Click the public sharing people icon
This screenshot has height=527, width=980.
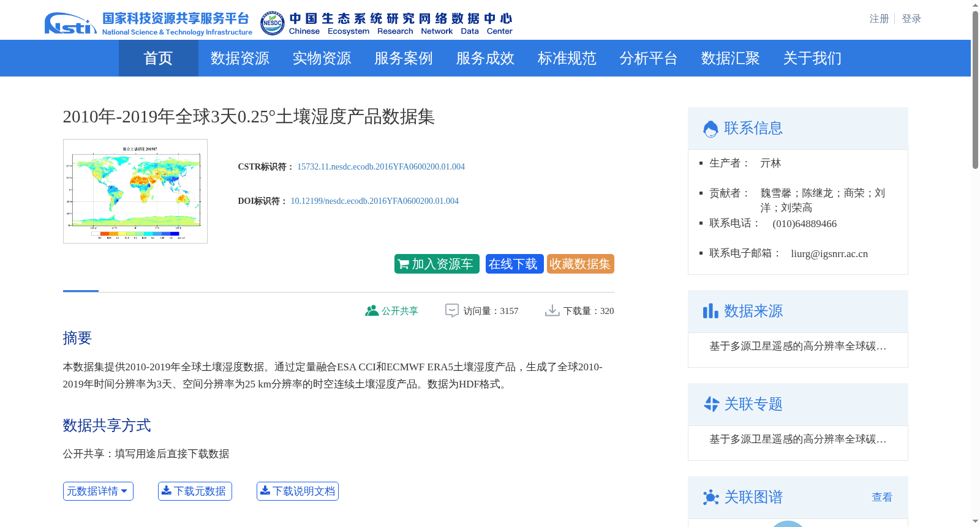372,311
